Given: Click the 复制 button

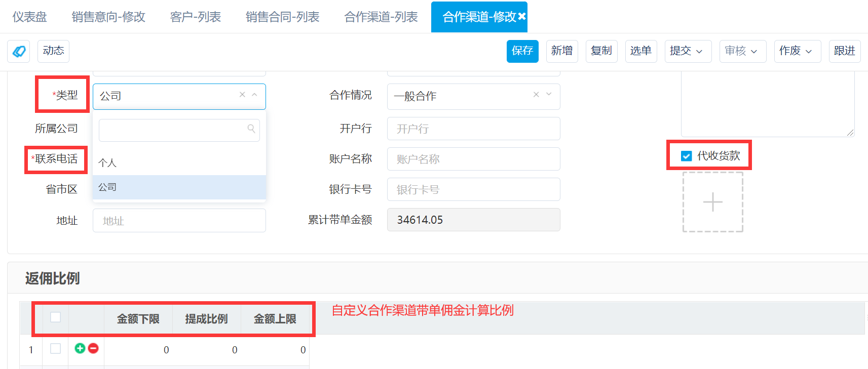Looking at the screenshot, I should 601,51.
